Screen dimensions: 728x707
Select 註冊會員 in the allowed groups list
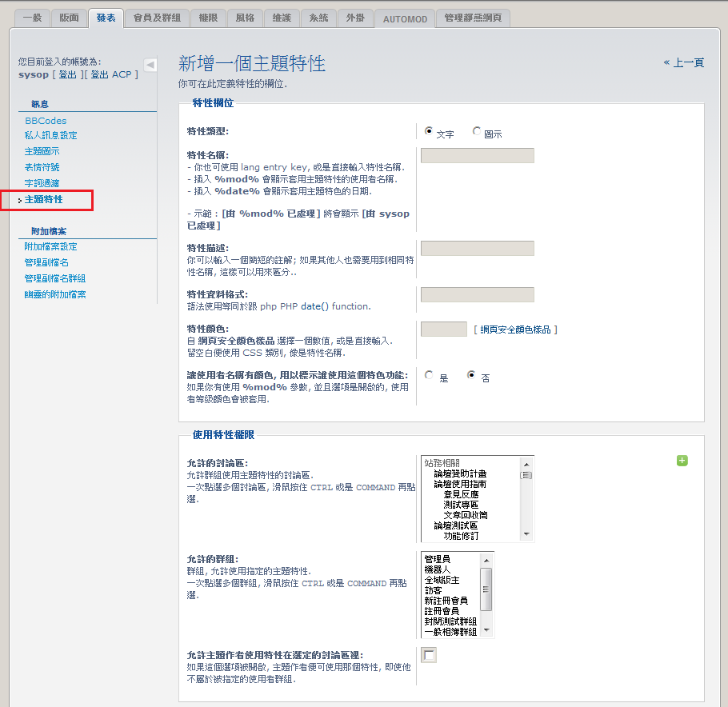(x=441, y=610)
